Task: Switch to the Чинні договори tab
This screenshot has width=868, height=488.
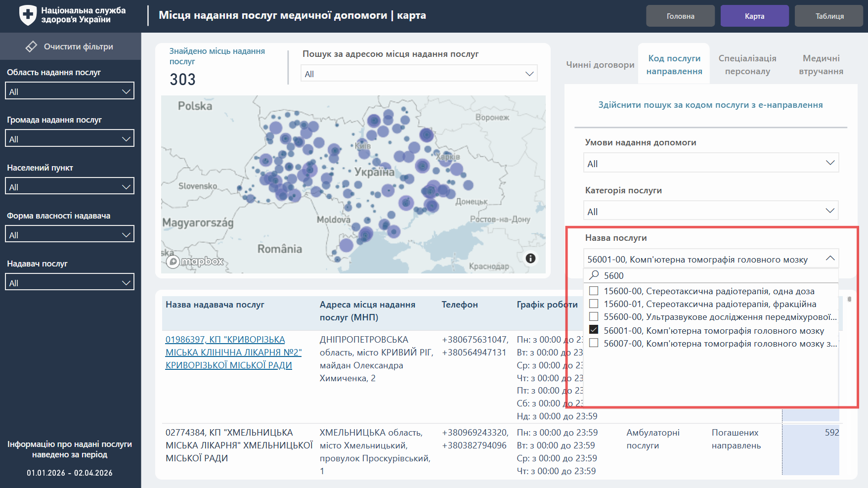Action: [x=600, y=65]
